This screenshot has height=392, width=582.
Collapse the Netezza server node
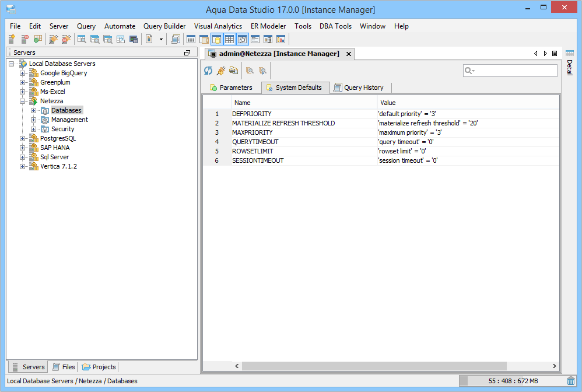[x=23, y=101]
